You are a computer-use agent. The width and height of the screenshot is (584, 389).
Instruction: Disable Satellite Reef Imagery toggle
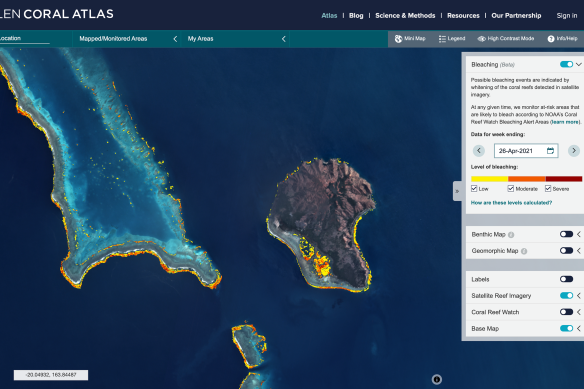coord(566,295)
